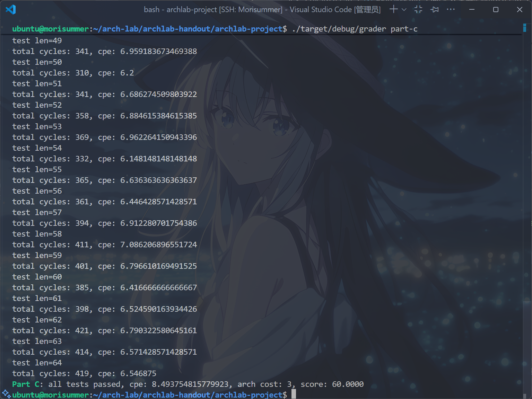The height and width of the screenshot is (399, 532).
Task: Close the VS Code window
Action: 520,9
